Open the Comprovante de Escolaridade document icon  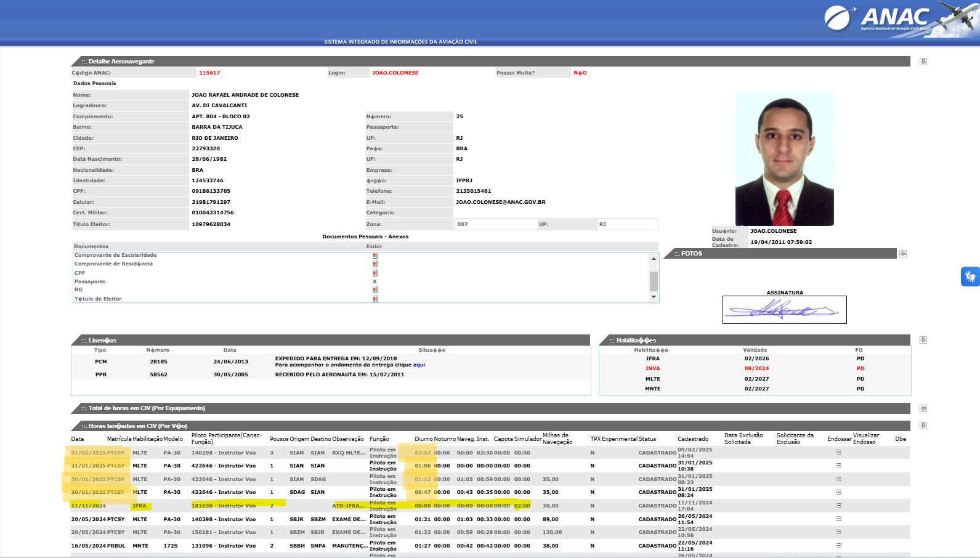[x=375, y=256]
